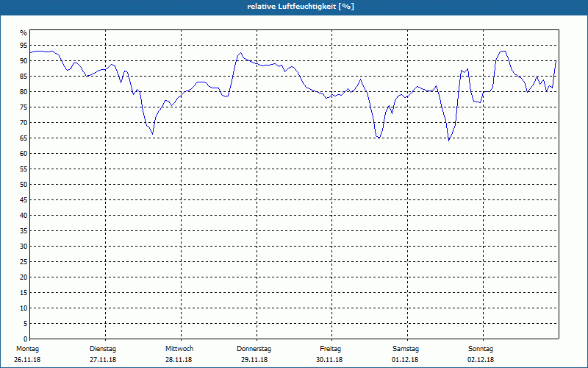Click the 75 y-axis value
This screenshot has width=588, height=368.
click(24, 107)
